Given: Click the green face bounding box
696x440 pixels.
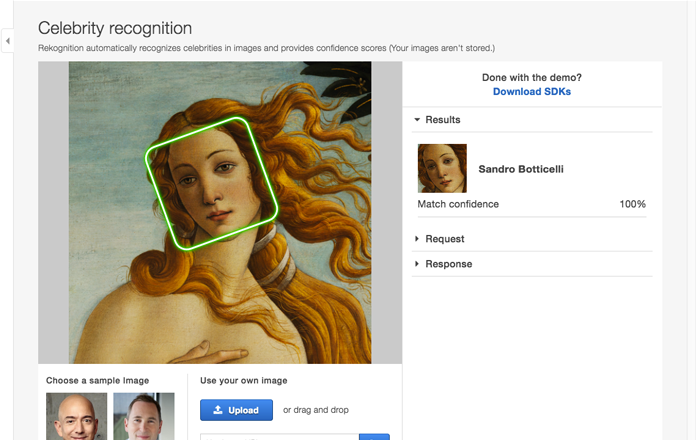Looking at the screenshot, I should (212, 183).
